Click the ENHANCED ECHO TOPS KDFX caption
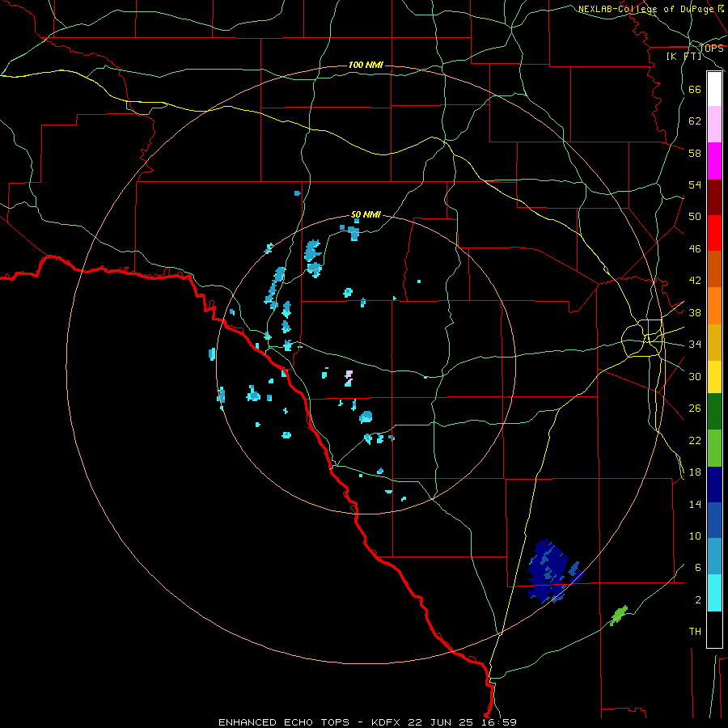This screenshot has height=728, width=728. (367, 722)
